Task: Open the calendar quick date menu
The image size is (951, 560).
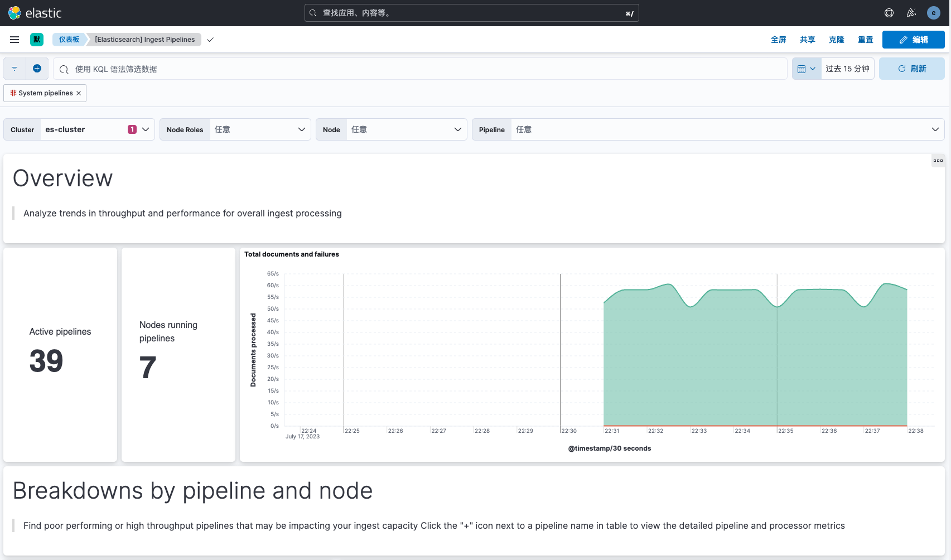Action: tap(807, 69)
